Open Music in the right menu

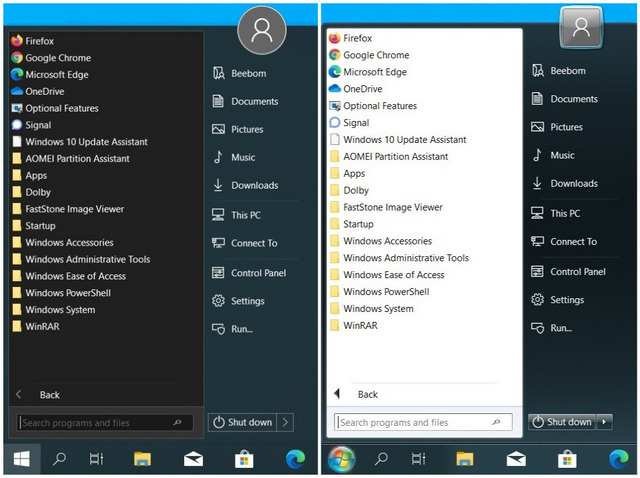click(x=553, y=155)
